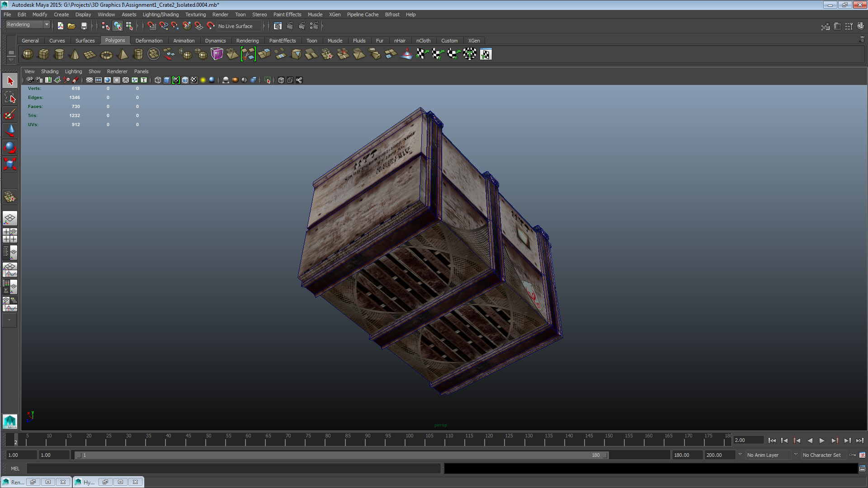The height and width of the screenshot is (488, 868).
Task: Click the MEL command input field
Action: pyautogui.click(x=233, y=469)
